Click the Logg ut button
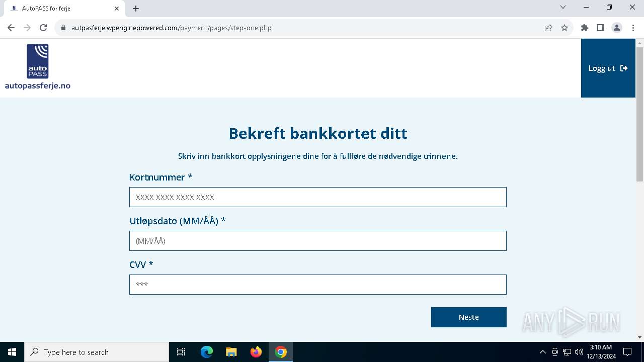 (608, 68)
